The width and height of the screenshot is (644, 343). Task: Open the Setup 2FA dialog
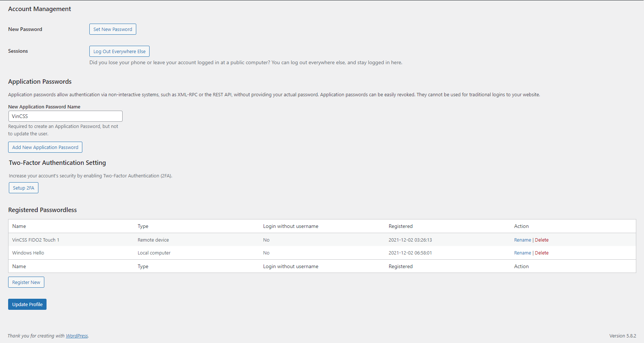tap(23, 188)
